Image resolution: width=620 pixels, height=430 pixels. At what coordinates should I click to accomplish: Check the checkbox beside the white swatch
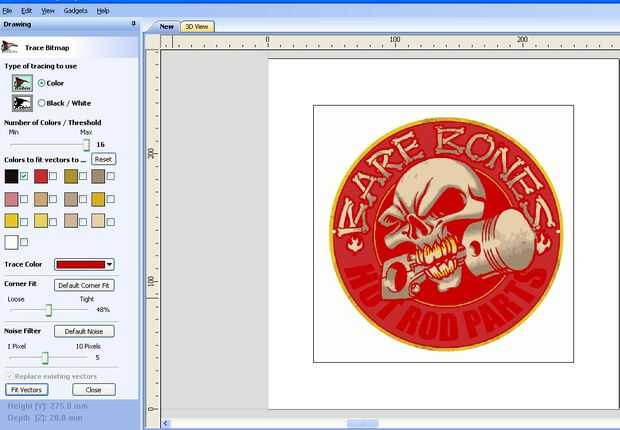(24, 242)
